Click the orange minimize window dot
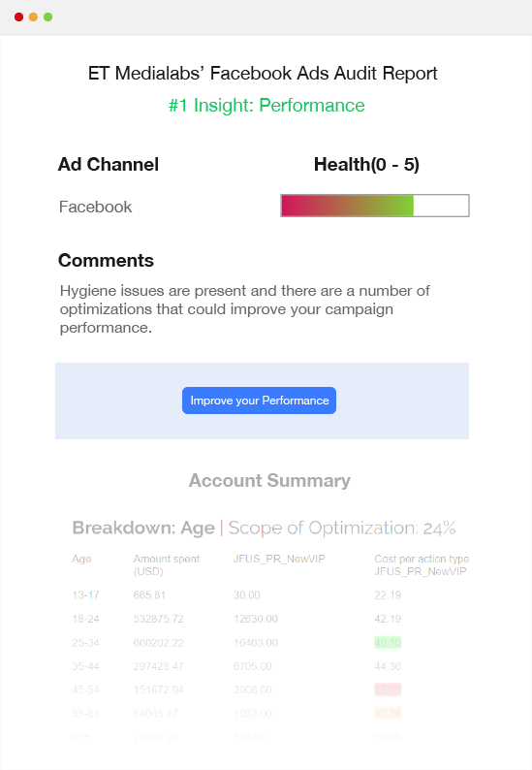Viewport: 532px width, 770px height. click(x=33, y=17)
